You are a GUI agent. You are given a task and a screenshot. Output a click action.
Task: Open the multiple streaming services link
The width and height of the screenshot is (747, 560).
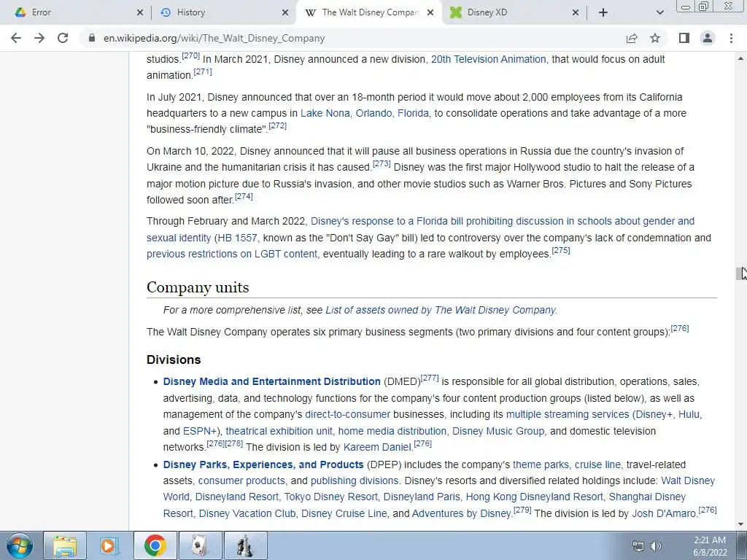[568, 415]
